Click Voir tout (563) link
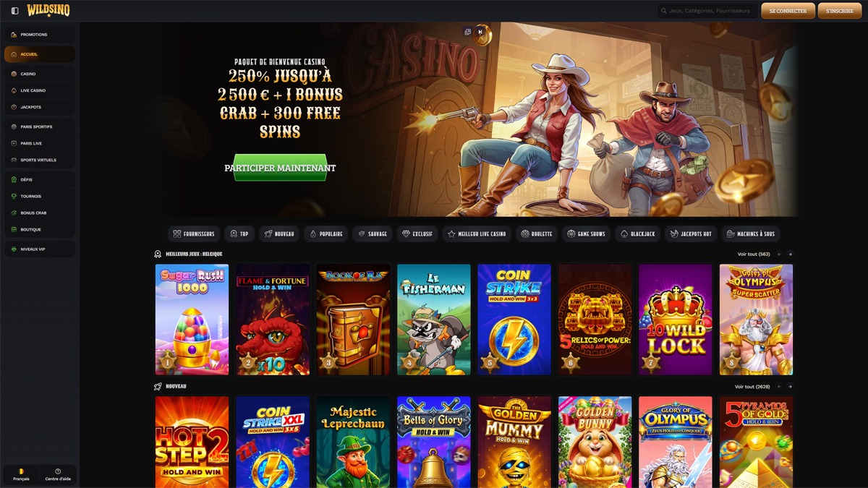This screenshot has width=868, height=488. [754, 254]
